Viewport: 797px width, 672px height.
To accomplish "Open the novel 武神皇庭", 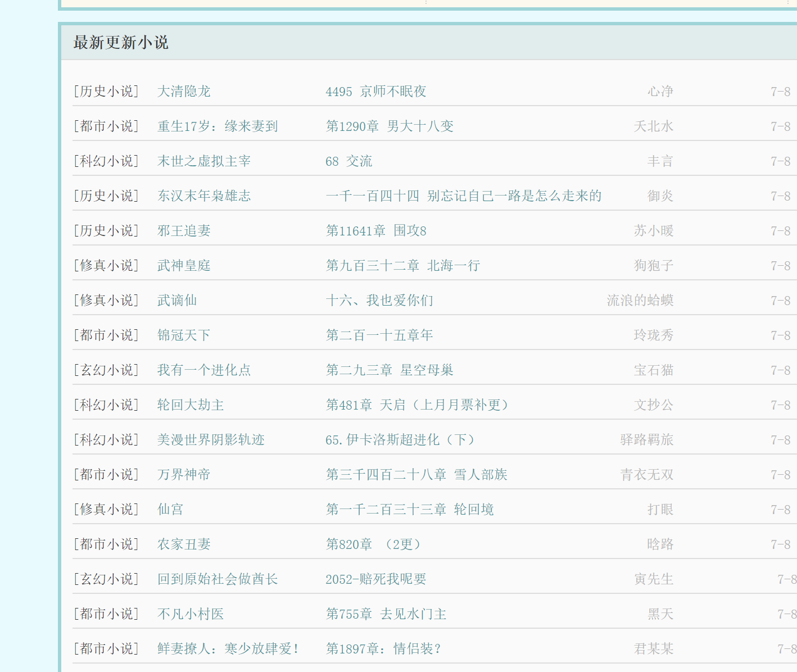I will (x=184, y=266).
